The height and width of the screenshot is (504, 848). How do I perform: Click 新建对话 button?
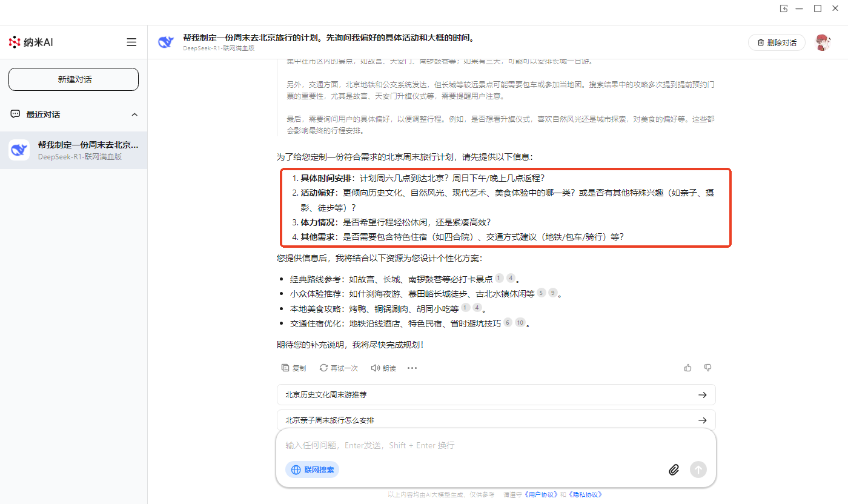[x=74, y=79]
